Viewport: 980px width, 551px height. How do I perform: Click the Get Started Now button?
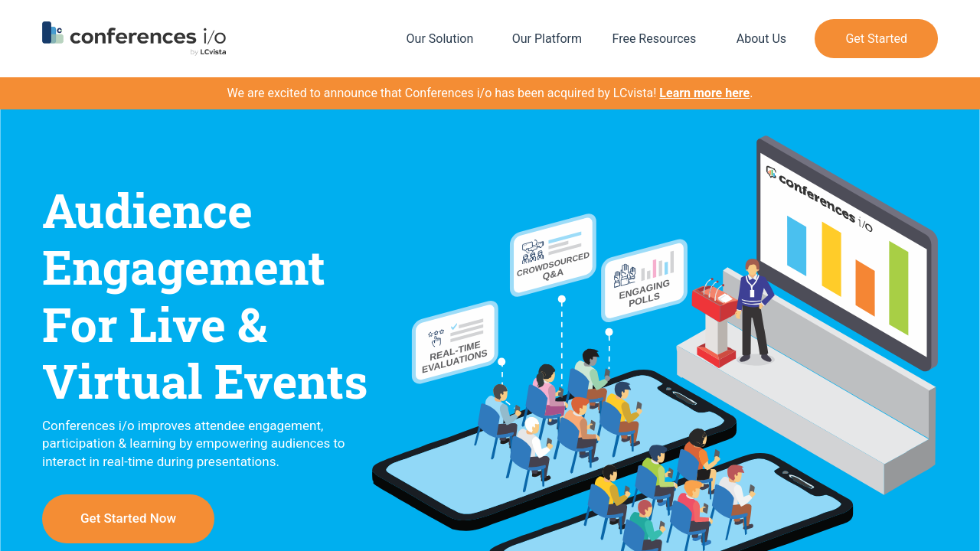click(x=128, y=519)
